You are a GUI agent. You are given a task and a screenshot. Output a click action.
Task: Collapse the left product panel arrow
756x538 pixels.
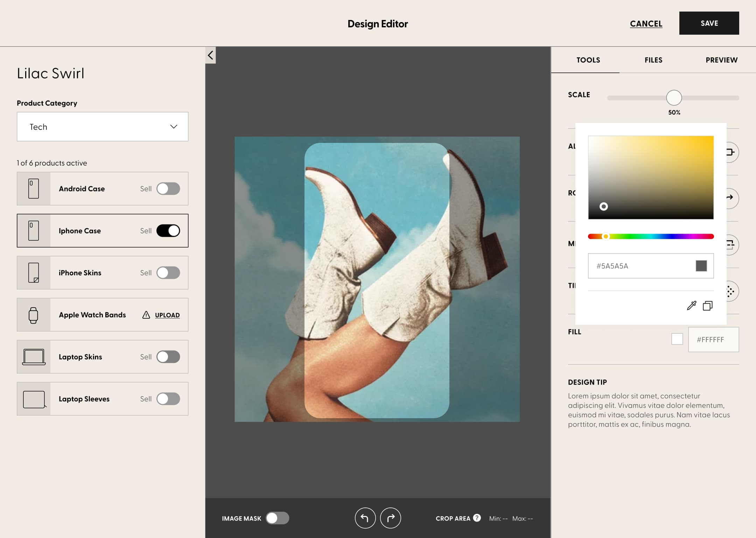click(x=210, y=55)
